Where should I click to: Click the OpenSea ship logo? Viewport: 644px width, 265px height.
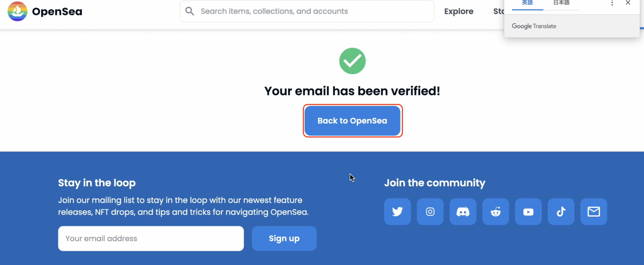pos(17,11)
